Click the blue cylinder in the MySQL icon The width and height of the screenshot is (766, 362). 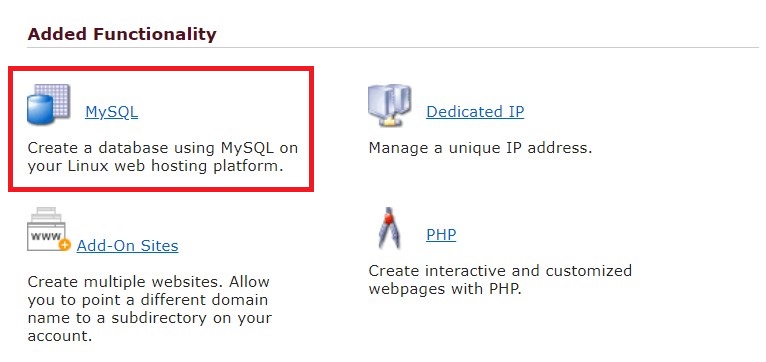click(x=40, y=110)
